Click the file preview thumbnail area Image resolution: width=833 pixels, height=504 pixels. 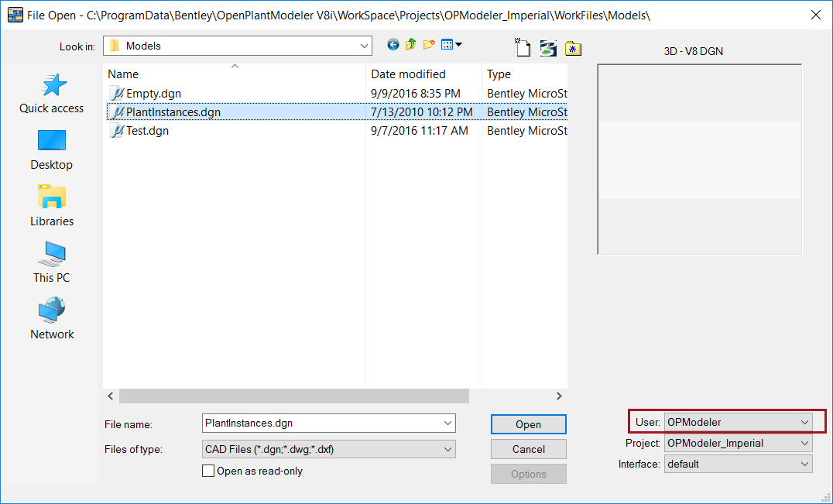[x=700, y=159]
